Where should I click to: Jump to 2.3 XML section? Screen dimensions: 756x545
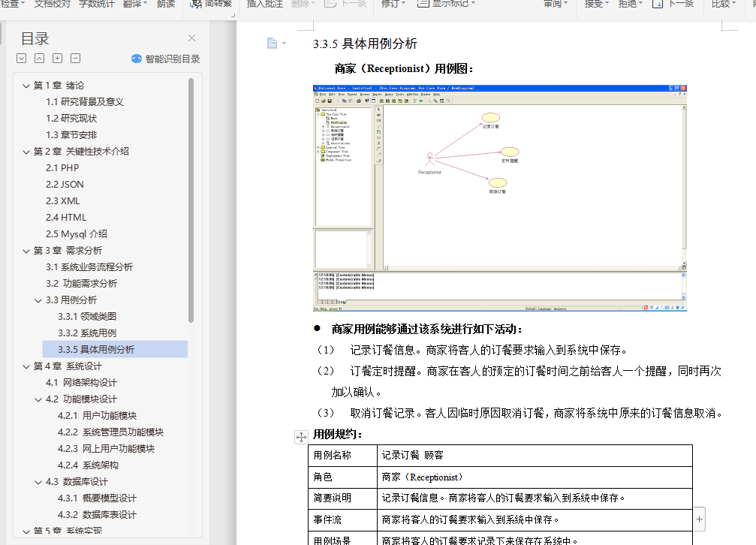click(x=63, y=201)
